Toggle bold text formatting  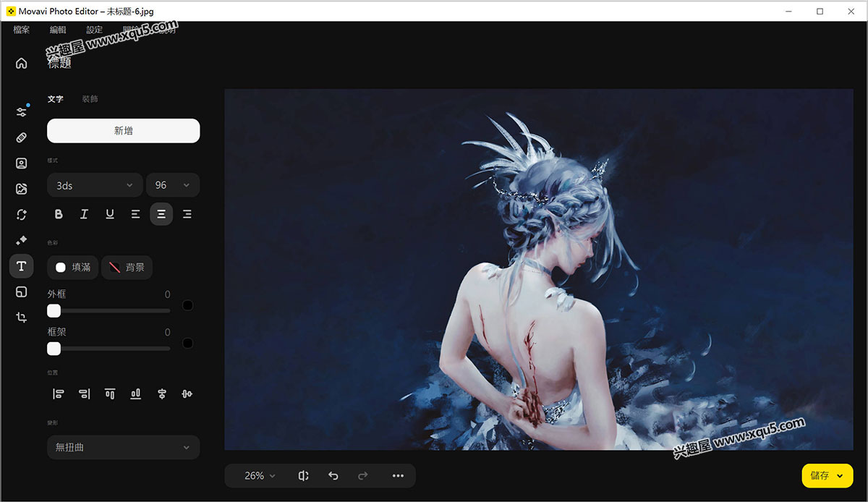point(59,214)
